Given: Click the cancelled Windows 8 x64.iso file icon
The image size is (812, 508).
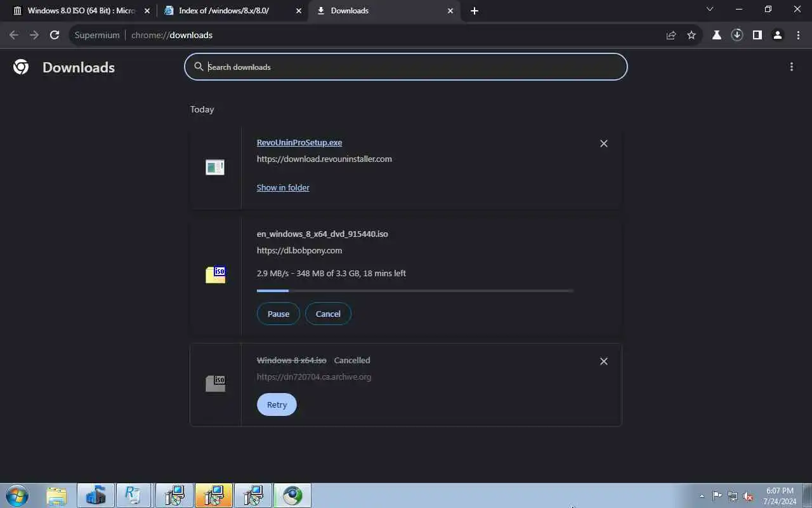Looking at the screenshot, I should (216, 384).
